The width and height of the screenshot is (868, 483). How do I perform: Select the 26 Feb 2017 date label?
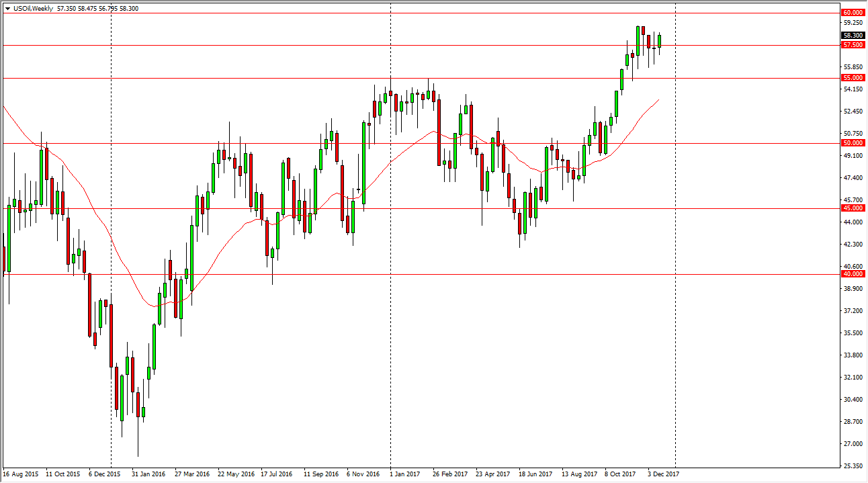(450, 474)
